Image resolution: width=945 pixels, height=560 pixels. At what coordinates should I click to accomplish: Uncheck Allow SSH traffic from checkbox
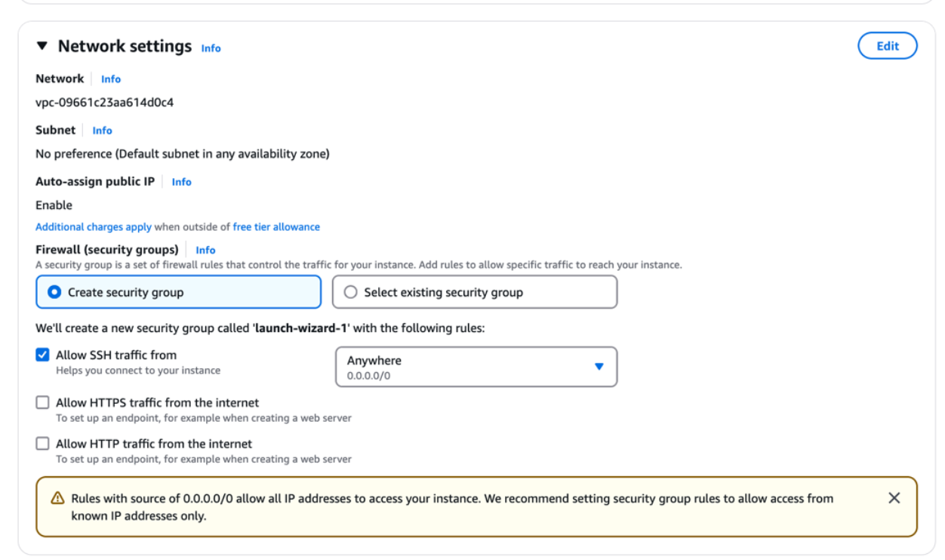click(43, 355)
